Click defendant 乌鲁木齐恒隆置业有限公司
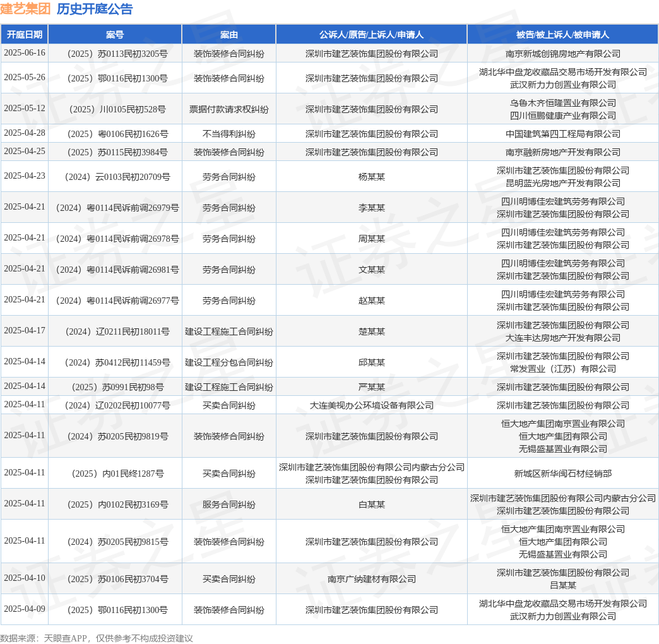Viewport: 659px width, 644px height. point(563,103)
